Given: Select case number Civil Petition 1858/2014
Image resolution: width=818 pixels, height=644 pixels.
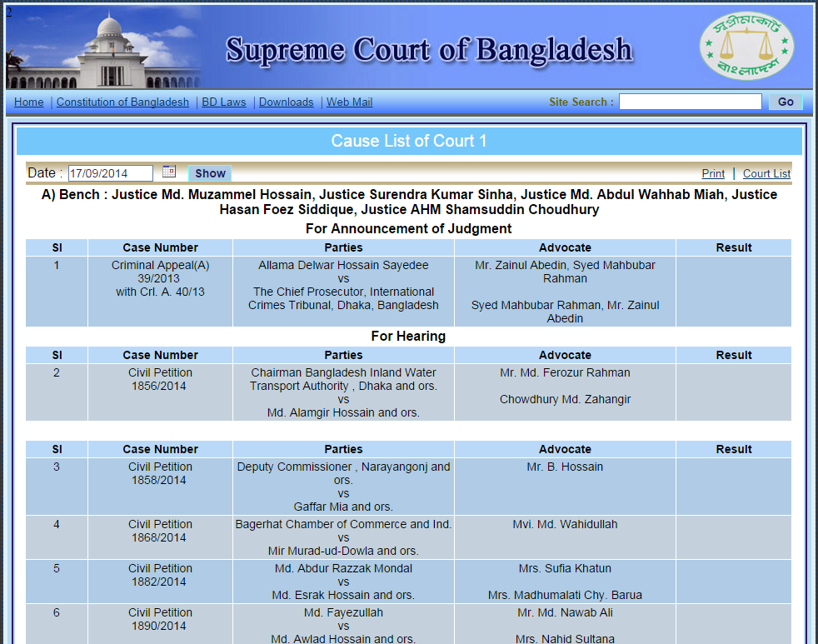Looking at the screenshot, I should click(160, 473).
